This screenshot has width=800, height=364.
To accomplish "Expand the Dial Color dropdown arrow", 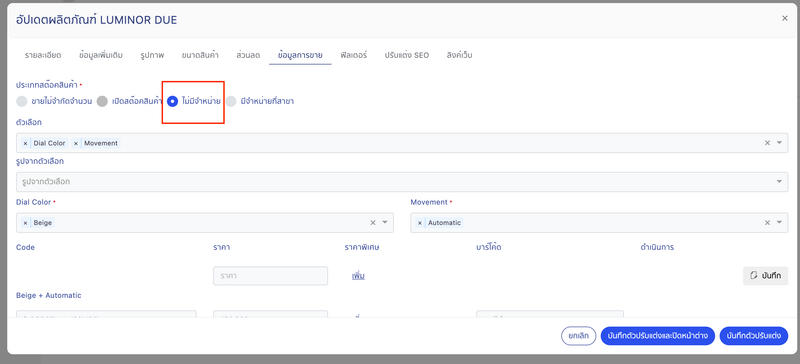I will (385, 223).
